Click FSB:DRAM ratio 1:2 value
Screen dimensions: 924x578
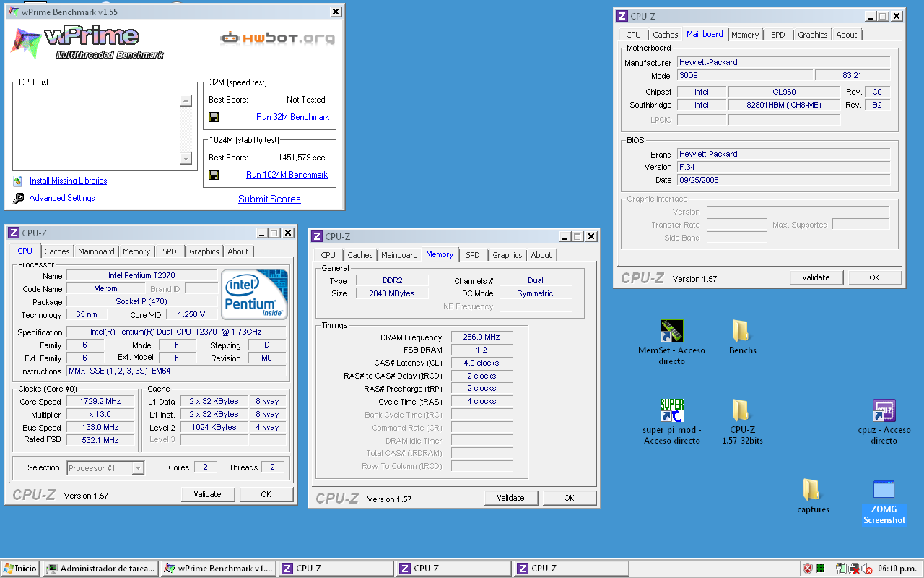[x=481, y=350]
